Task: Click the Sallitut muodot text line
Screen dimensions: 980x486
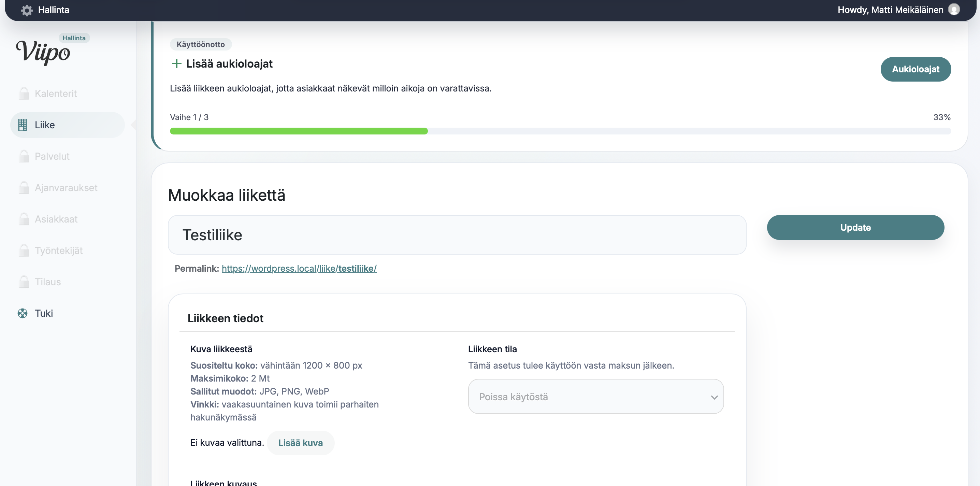Action: (259, 391)
